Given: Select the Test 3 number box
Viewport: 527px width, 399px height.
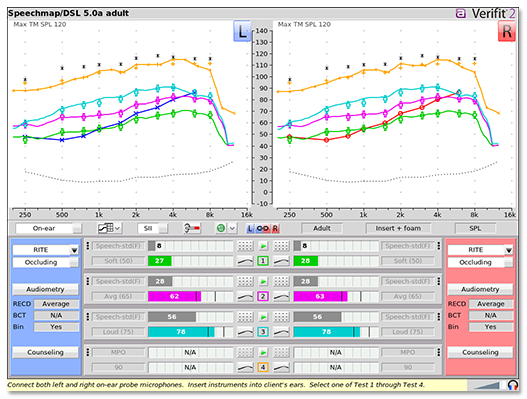Looking at the screenshot, I should coord(263,332).
